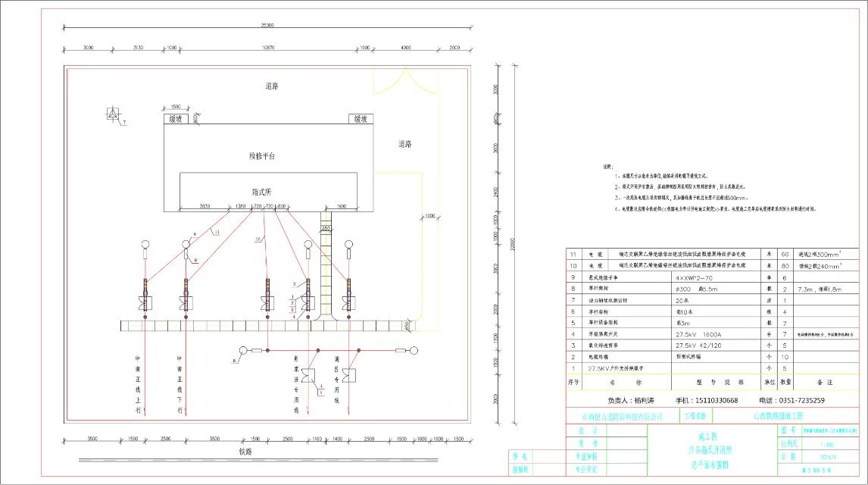
Task: Click the lightning rod symbol labeled 7
Action: 112,115
